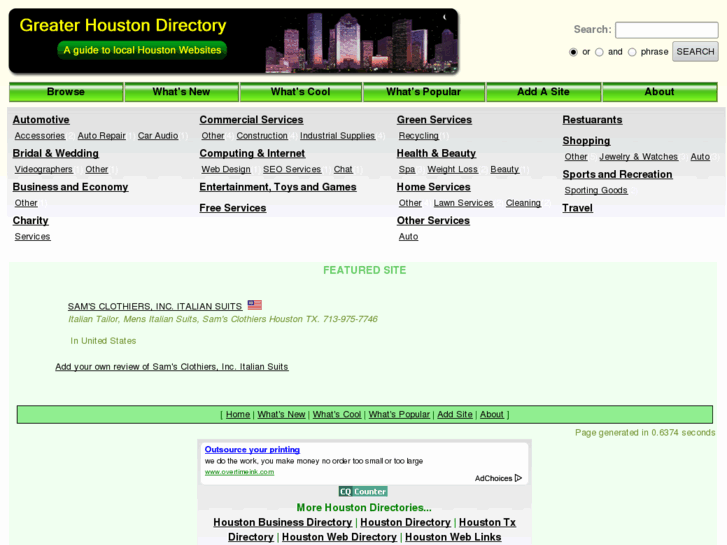Open the Spa subcategory

tap(407, 169)
